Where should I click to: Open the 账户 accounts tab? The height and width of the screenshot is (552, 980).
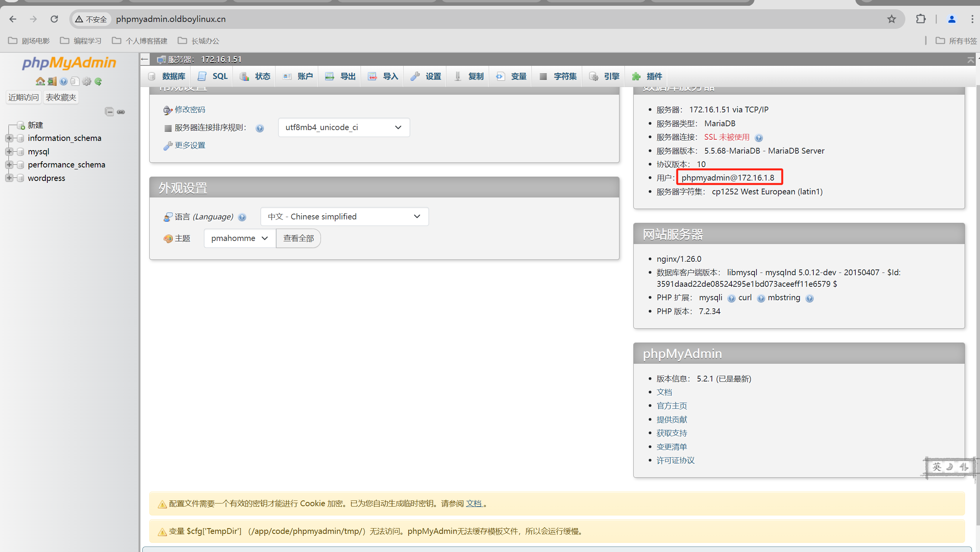pyautogui.click(x=298, y=76)
